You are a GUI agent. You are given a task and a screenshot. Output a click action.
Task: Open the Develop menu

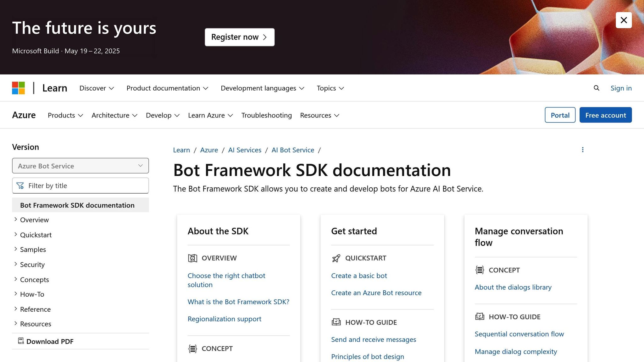pos(163,115)
